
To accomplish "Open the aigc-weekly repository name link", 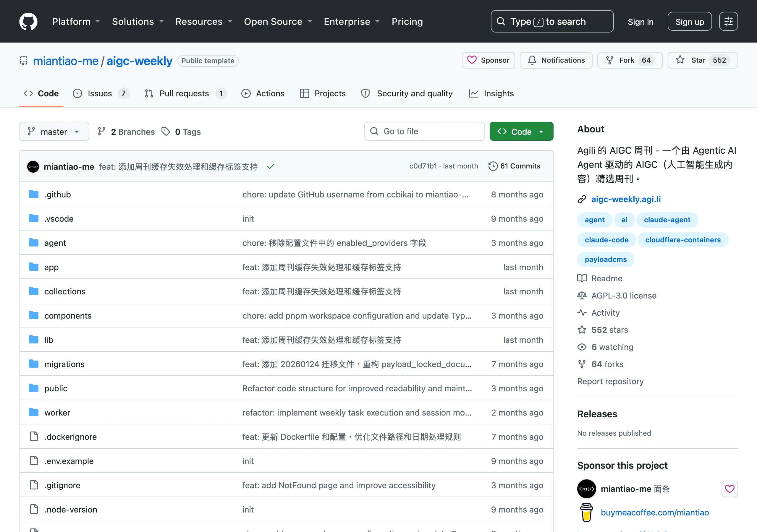I will coord(139,61).
